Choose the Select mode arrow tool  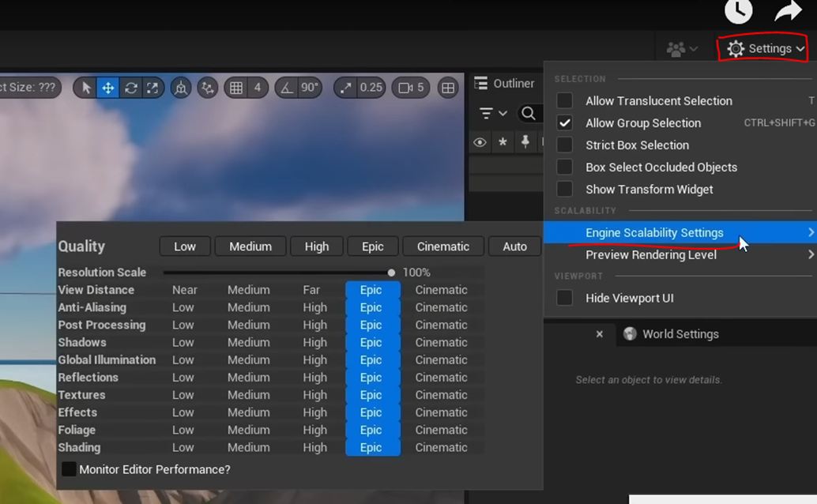pyautogui.click(x=86, y=88)
